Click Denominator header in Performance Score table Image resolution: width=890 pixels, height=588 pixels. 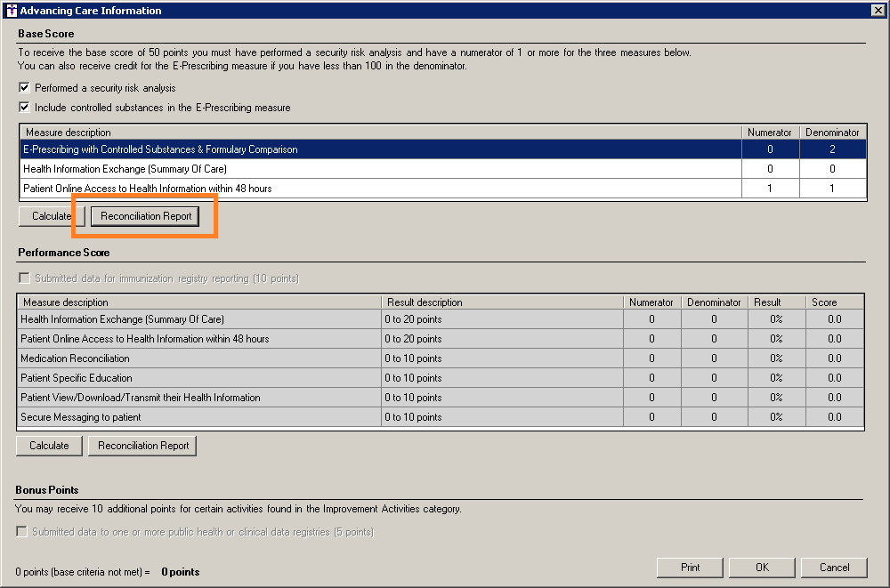[715, 302]
